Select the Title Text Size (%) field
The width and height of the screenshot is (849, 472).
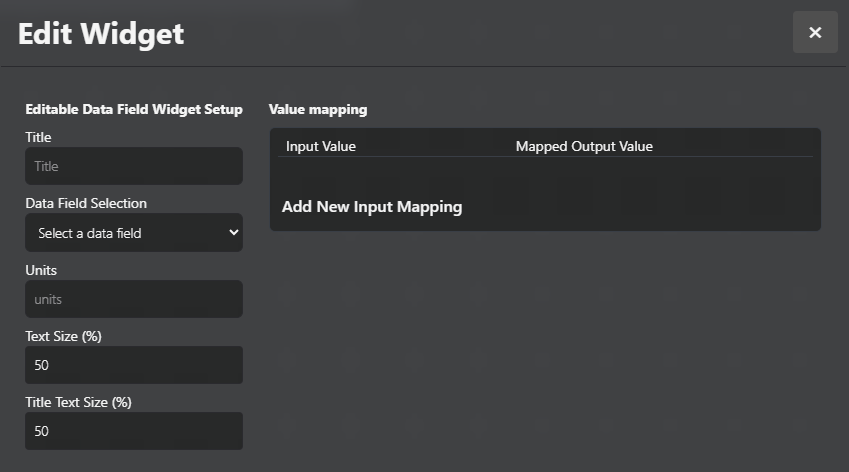pos(134,431)
